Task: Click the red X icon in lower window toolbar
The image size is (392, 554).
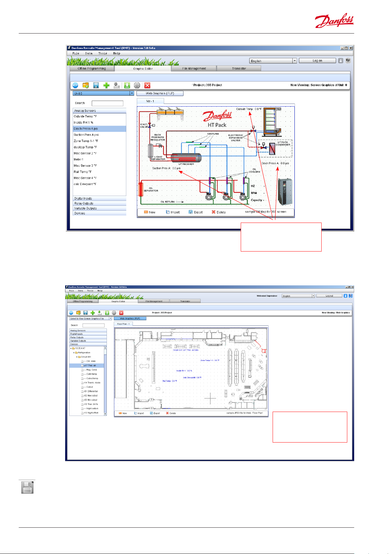Action: pyautogui.click(x=121, y=313)
